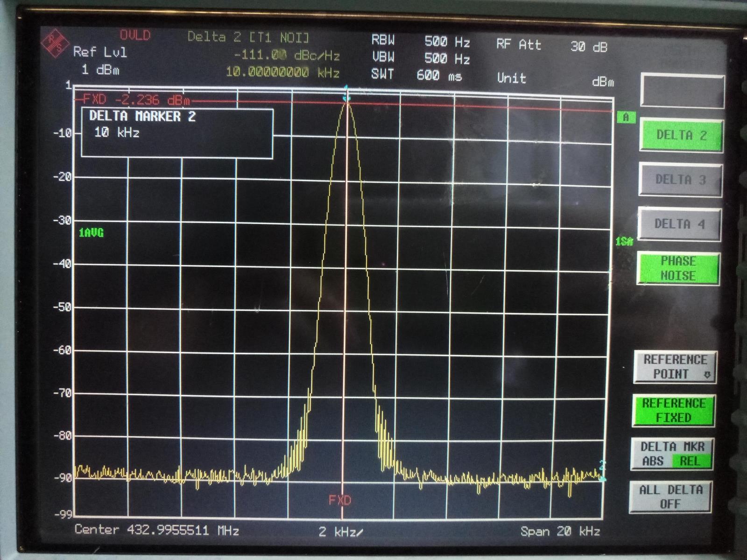Screen dimensions: 747x560
Task: Click the FXD -2.236 dBm reference line label
Action: (x=136, y=100)
